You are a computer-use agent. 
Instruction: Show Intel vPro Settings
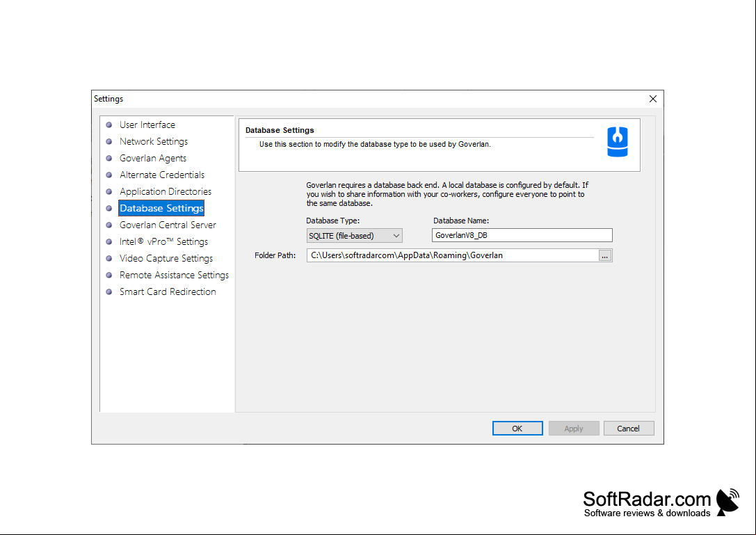tap(163, 241)
